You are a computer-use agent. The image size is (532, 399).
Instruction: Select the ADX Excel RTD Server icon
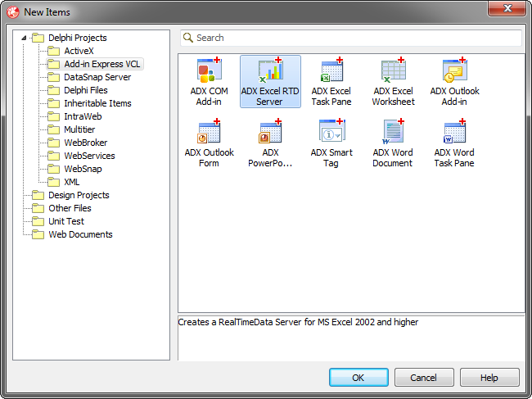point(270,70)
